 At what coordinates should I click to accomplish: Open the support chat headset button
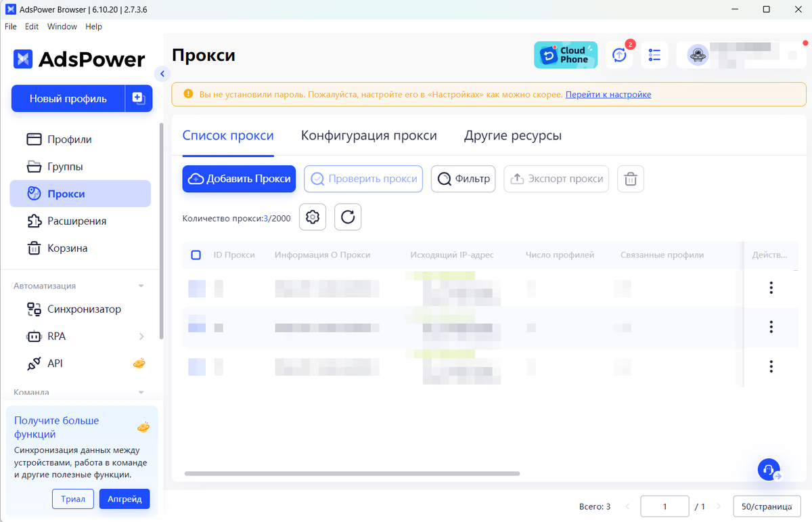[768, 469]
